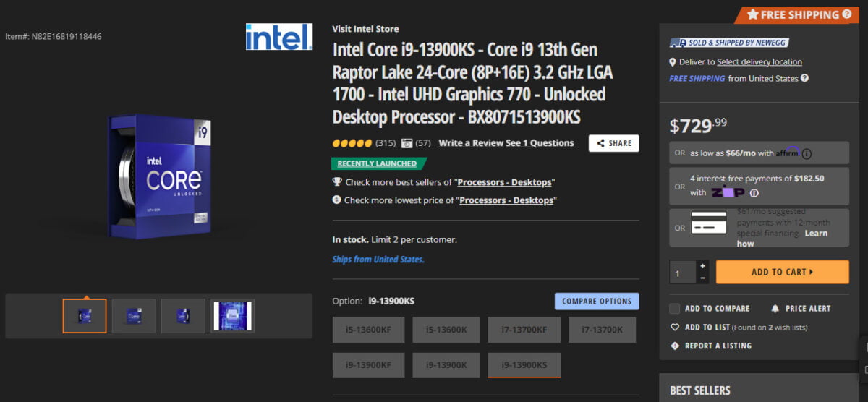Viewport: 868px width, 402px height.
Task: Click the Write a Review link
Action: pos(471,143)
